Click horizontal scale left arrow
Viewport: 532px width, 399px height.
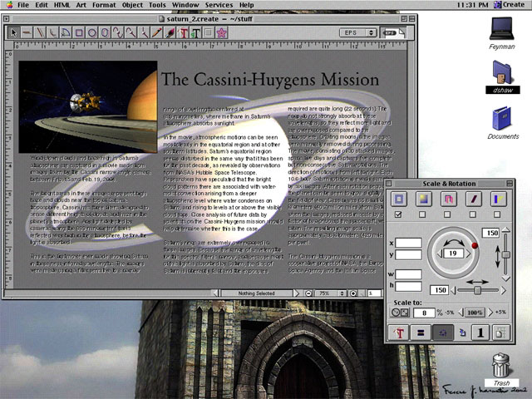pos(453,290)
